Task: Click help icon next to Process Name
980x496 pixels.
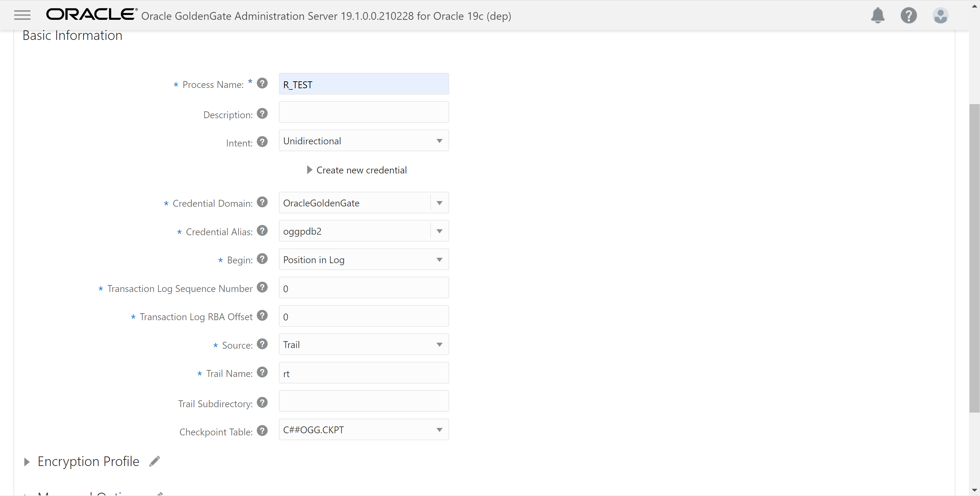Action: (x=262, y=83)
